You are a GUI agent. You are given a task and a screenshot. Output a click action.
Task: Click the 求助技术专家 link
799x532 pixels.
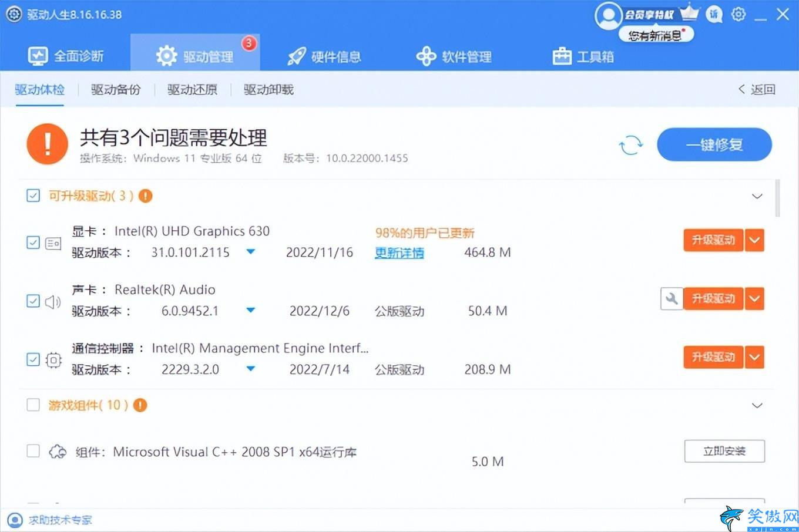click(x=60, y=520)
